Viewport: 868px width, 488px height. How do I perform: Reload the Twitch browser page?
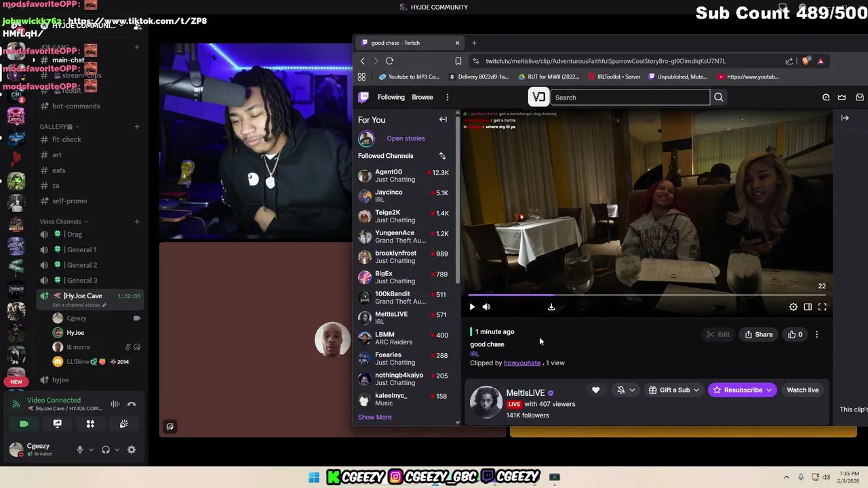click(x=389, y=61)
